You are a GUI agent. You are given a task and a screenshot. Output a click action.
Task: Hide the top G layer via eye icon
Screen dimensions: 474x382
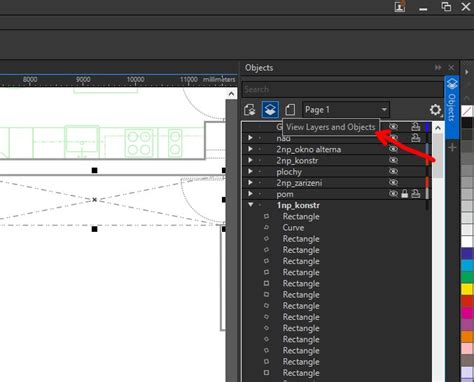pos(393,127)
